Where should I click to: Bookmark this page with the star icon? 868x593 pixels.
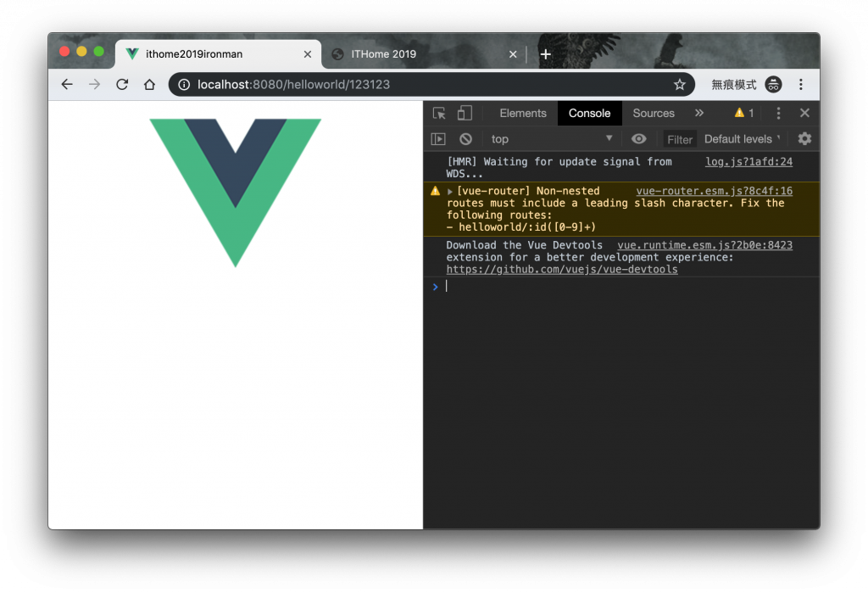(x=679, y=84)
